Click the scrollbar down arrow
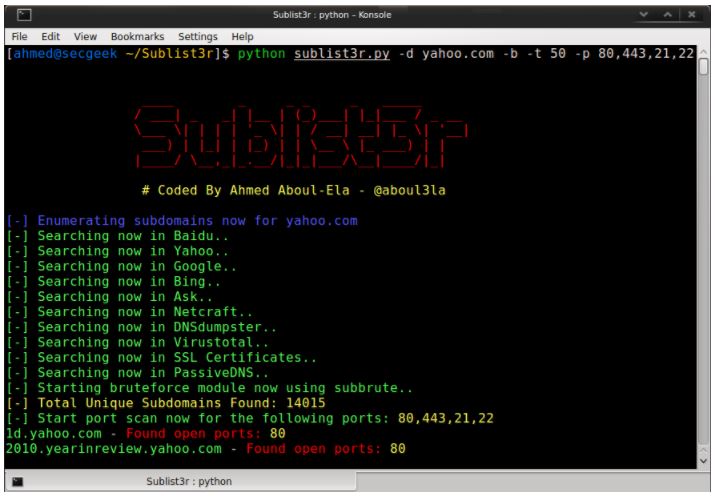This screenshot has height=496, width=715. [x=704, y=461]
